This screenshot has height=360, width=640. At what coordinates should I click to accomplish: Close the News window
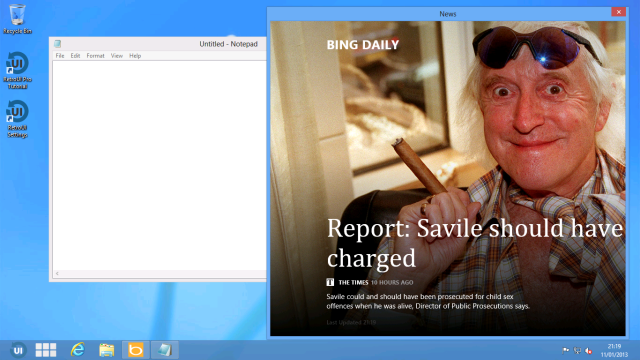(x=618, y=12)
